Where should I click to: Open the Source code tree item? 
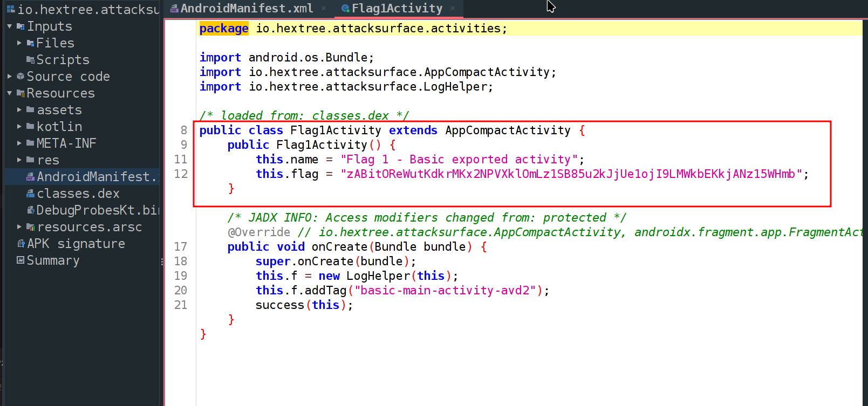[x=69, y=77]
